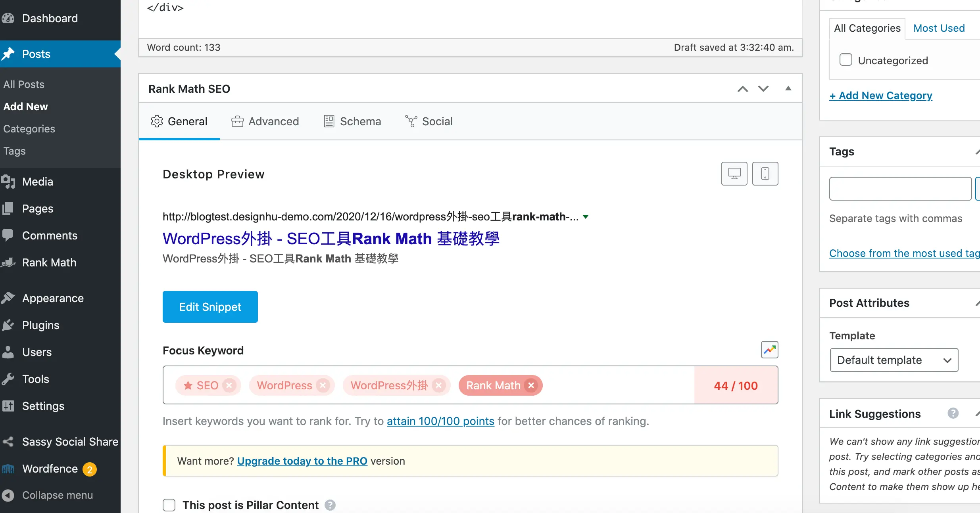Viewport: 980px width, 513px height.
Task: Switch to mobile preview icon
Action: pos(765,174)
